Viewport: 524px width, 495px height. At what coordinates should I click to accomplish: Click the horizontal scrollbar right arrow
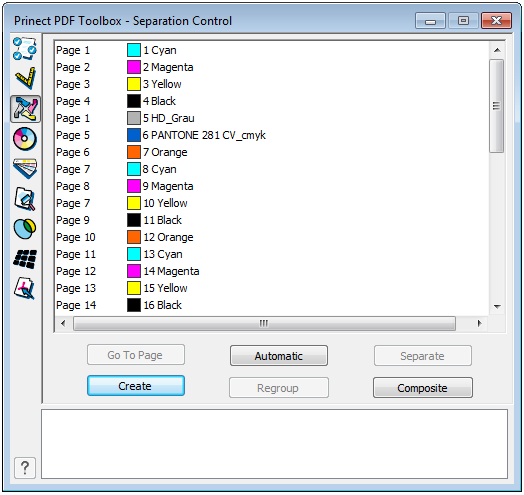click(480, 323)
